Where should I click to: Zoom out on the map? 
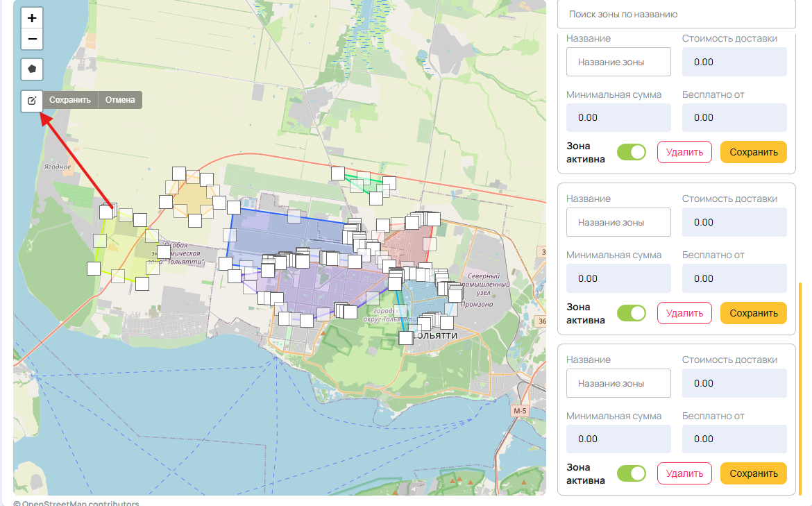tap(32, 39)
